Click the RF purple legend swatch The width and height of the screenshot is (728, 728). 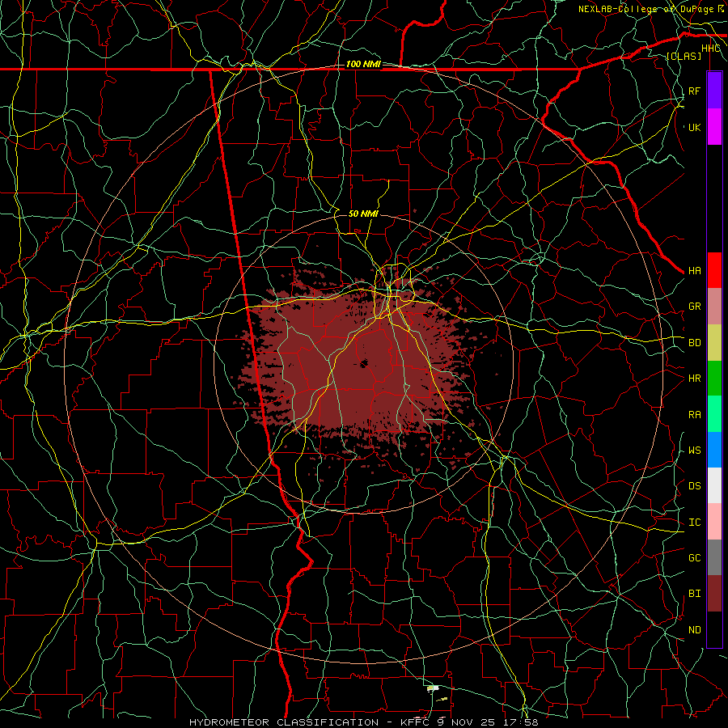[714, 91]
